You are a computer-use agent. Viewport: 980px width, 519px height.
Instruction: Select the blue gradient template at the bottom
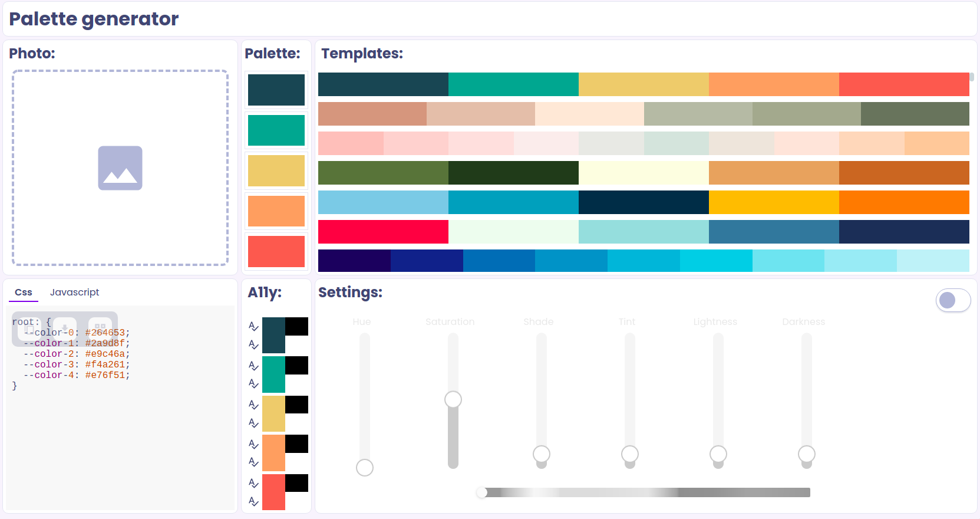(642, 260)
